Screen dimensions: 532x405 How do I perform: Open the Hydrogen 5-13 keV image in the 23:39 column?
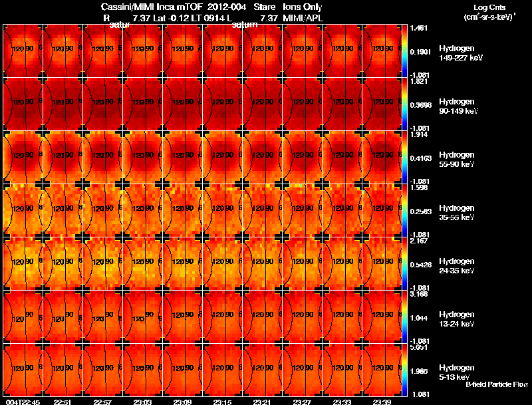coord(382,370)
